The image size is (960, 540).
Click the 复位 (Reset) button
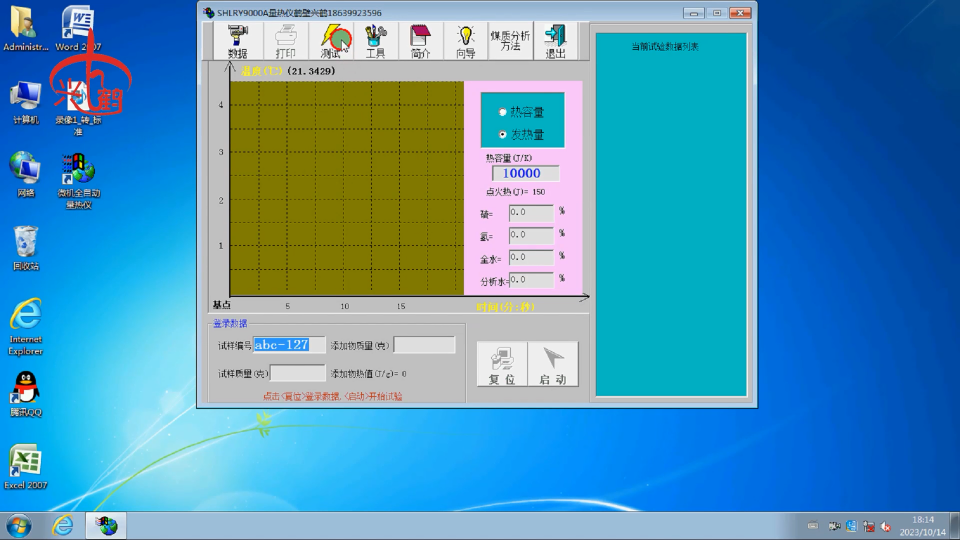pyautogui.click(x=501, y=364)
